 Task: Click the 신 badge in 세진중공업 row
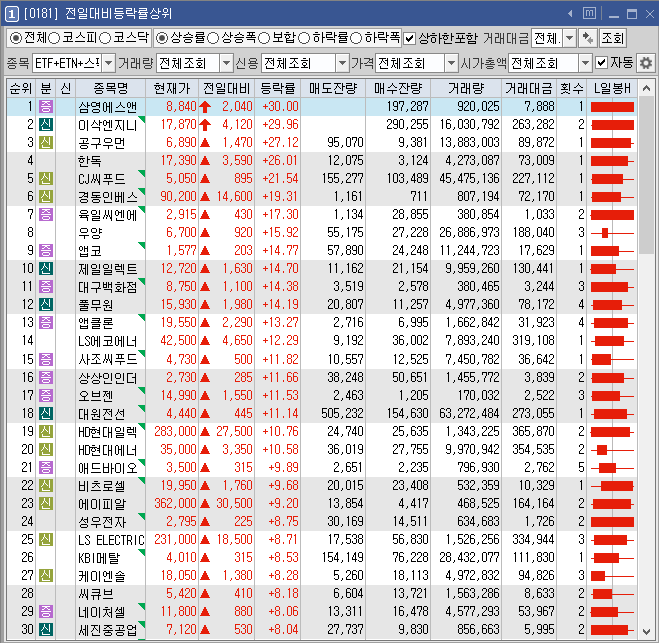[46, 629]
